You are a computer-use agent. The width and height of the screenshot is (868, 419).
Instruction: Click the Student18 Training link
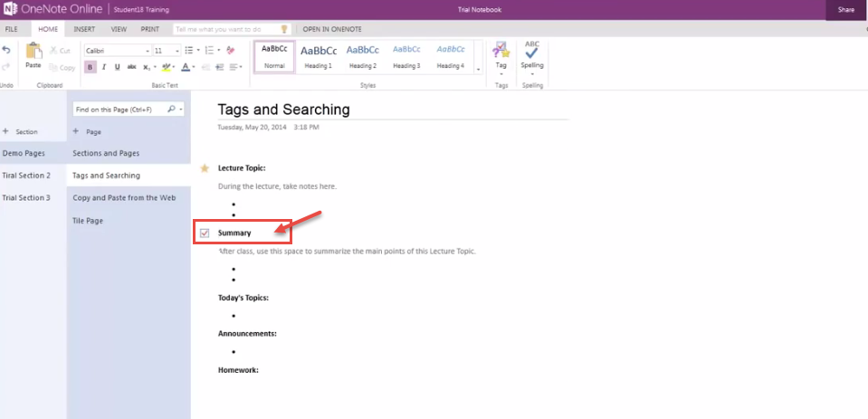pyautogui.click(x=142, y=10)
